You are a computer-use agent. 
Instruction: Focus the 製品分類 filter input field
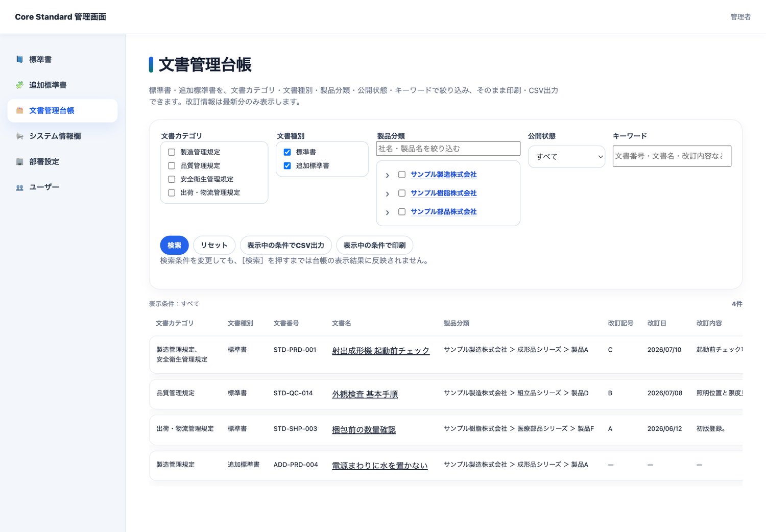pyautogui.click(x=448, y=149)
